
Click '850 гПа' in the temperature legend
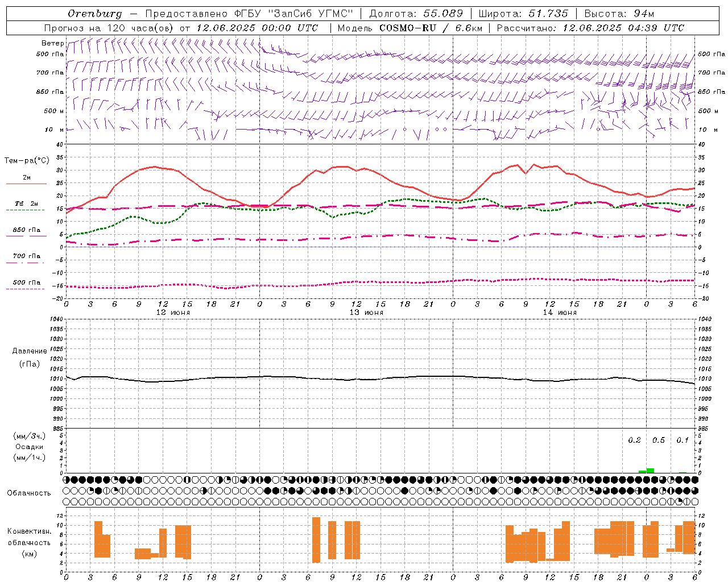(27, 230)
